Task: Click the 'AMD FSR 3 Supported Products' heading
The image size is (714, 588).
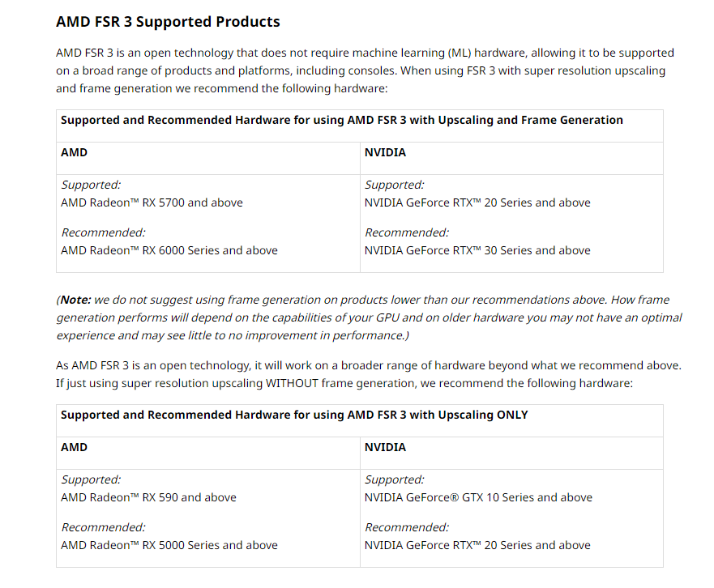Action: 168,22
